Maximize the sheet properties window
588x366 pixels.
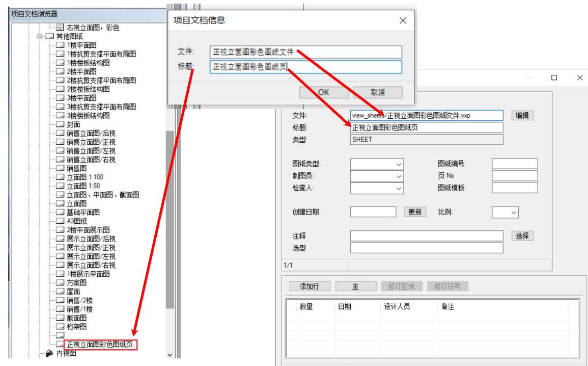tap(554, 77)
